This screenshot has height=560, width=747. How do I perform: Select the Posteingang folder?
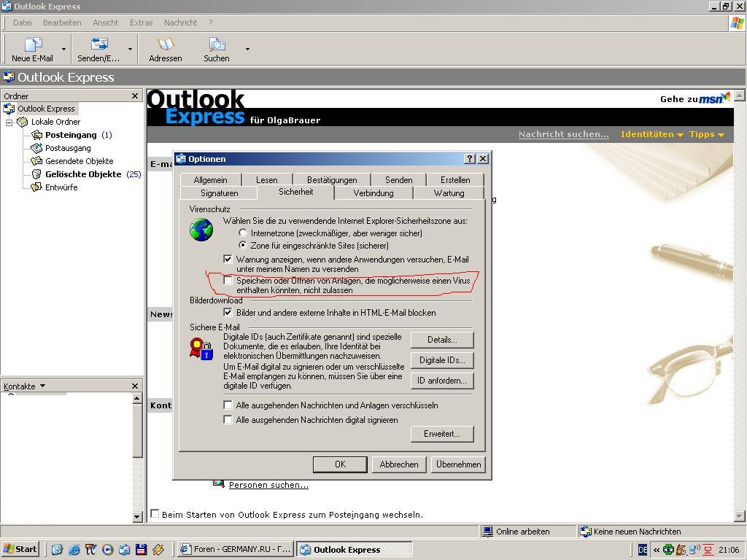point(71,135)
